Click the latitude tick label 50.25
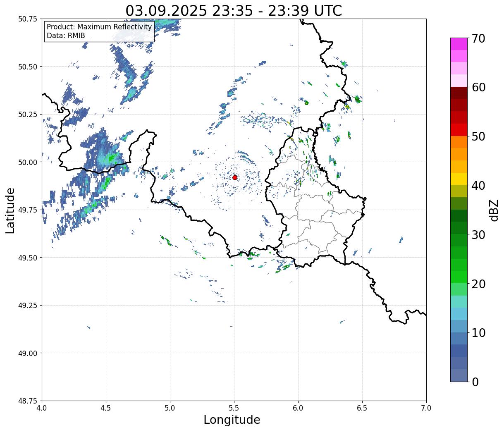Screen dimensions: 504x430 point(28,115)
